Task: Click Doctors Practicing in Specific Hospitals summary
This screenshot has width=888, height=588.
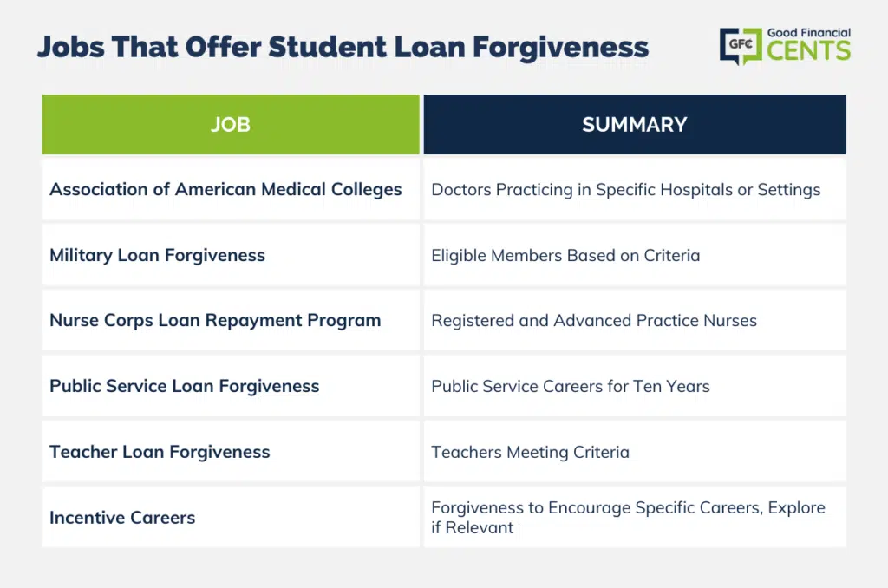Action: (626, 190)
